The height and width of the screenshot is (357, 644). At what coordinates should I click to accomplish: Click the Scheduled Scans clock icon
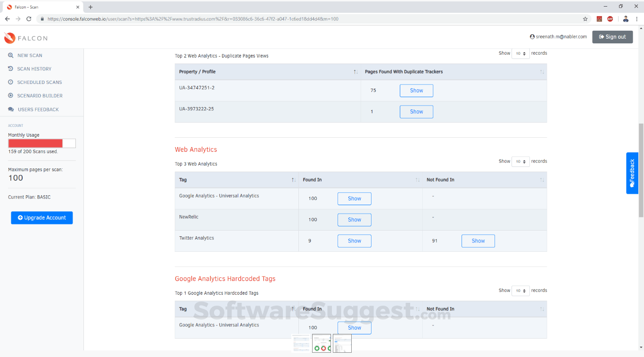pyautogui.click(x=10, y=82)
